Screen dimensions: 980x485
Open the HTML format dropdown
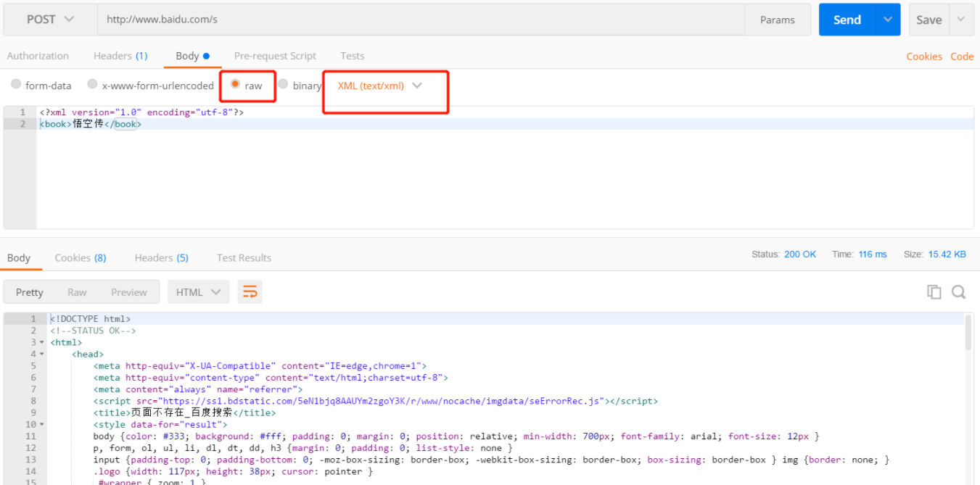click(198, 292)
